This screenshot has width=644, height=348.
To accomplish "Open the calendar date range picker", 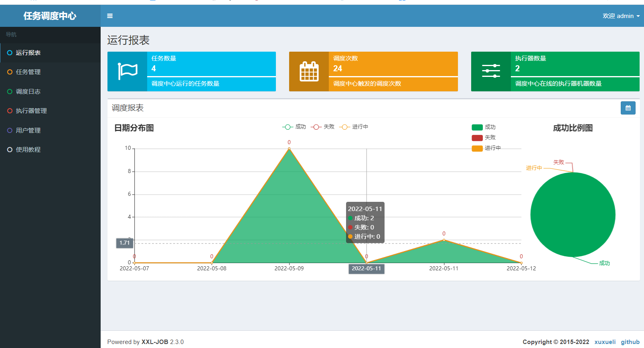I will pyautogui.click(x=628, y=108).
